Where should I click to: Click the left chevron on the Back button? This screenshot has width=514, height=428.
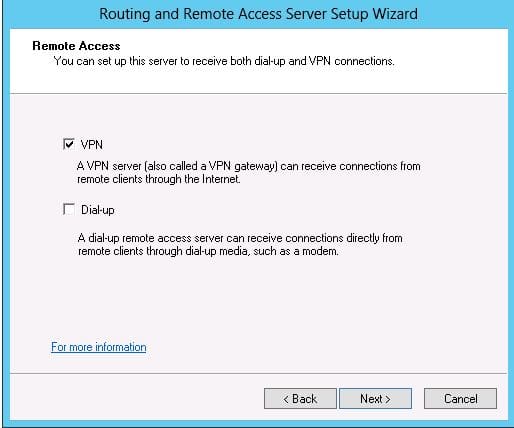point(286,399)
